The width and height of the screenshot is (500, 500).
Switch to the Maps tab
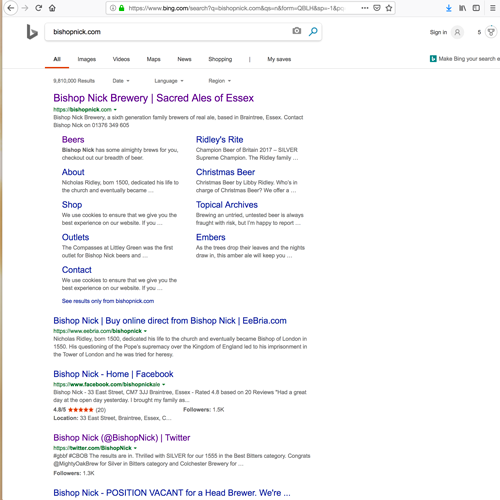coord(153,59)
